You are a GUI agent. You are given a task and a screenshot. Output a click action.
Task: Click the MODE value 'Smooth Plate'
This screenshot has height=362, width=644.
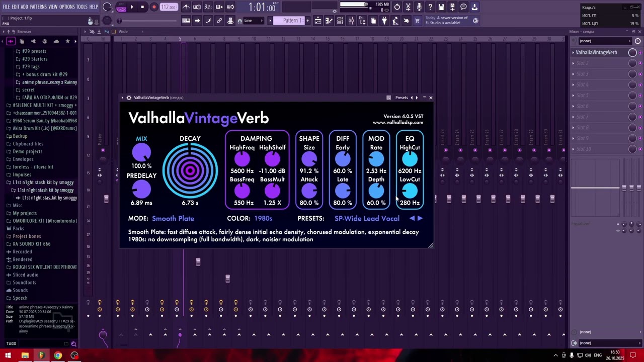click(x=173, y=218)
